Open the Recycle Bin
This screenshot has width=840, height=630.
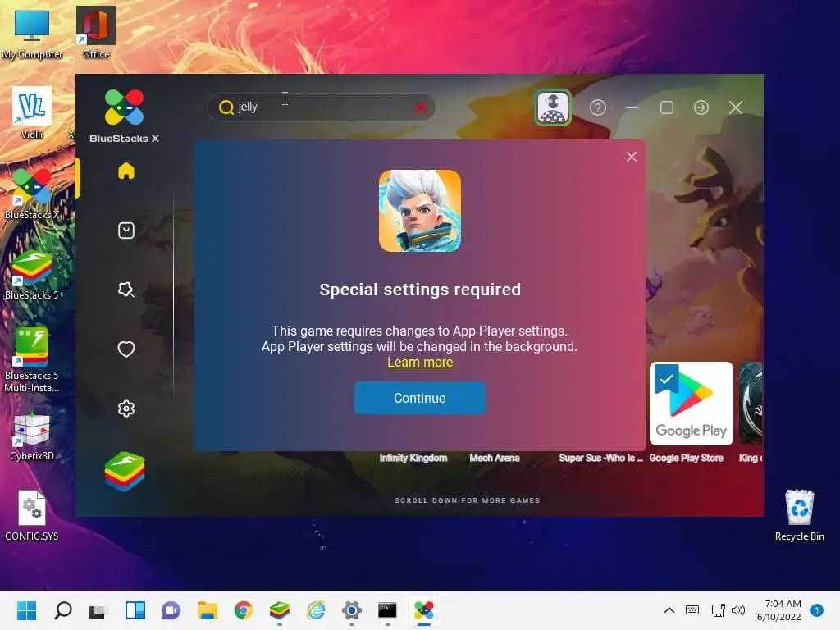tap(799, 515)
